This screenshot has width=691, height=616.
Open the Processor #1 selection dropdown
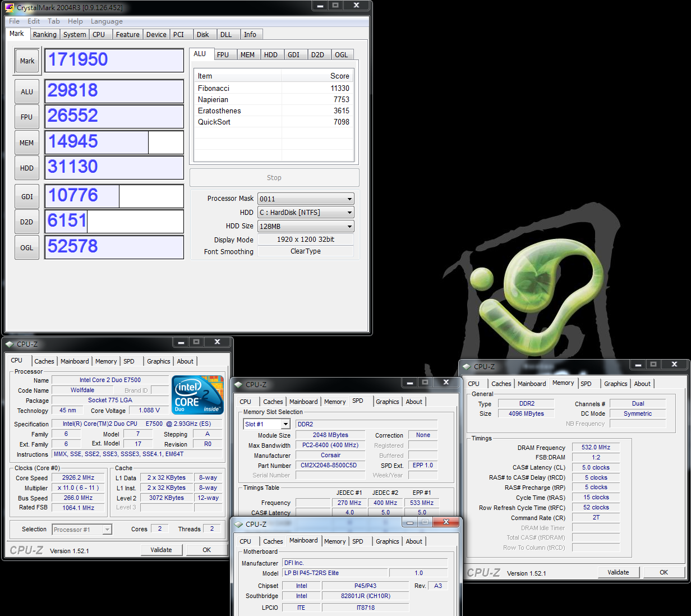[x=107, y=530]
